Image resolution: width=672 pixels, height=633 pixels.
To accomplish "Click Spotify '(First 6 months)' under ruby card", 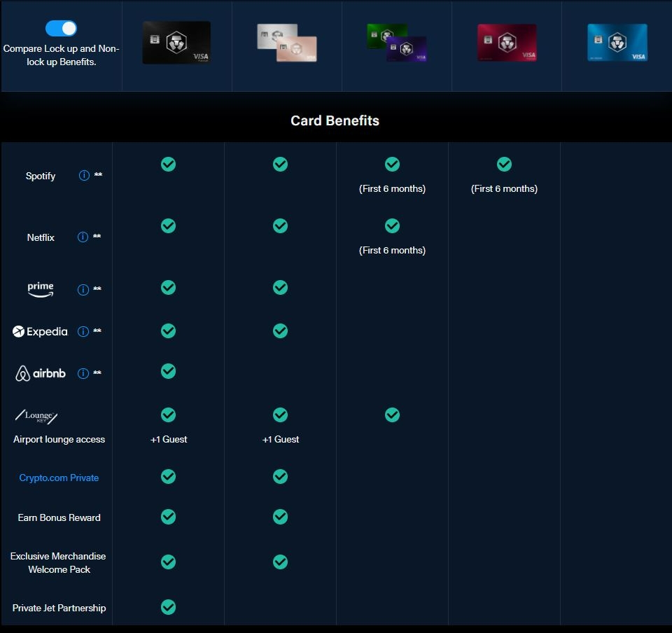I will point(505,188).
